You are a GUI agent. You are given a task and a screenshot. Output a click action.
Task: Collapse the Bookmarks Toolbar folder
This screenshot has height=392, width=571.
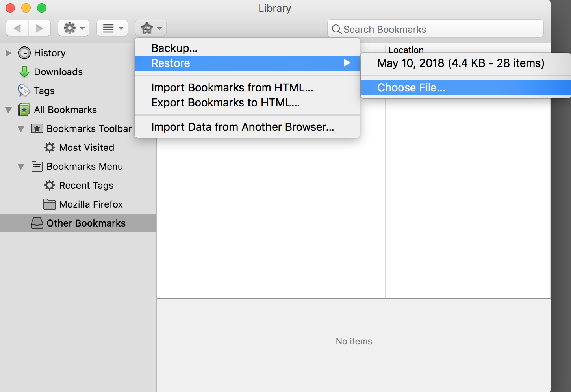click(21, 129)
